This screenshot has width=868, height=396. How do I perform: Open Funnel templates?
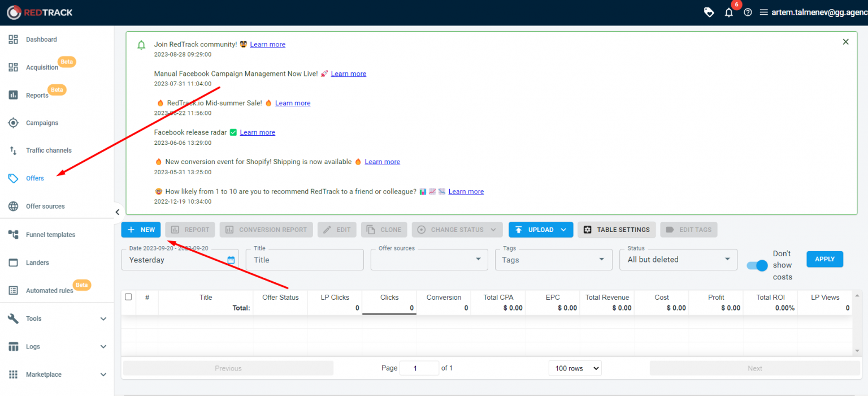[x=51, y=234]
